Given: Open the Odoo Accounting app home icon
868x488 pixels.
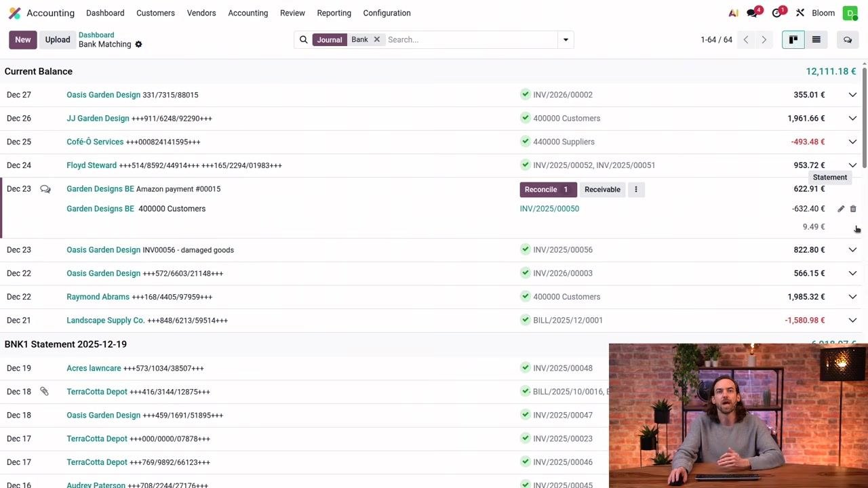Looking at the screenshot, I should pos(14,13).
